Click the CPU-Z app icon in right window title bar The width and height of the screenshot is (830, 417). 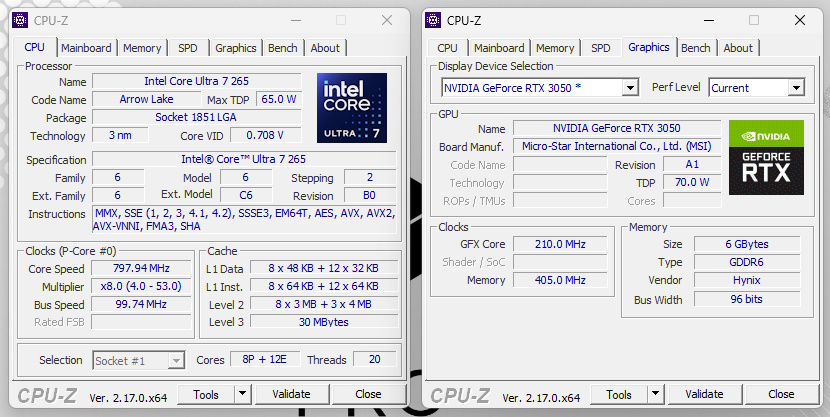[x=433, y=20]
